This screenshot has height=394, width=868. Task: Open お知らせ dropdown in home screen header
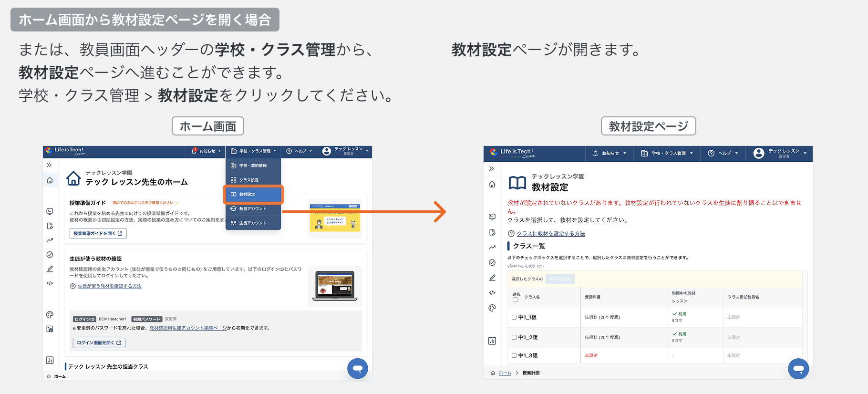pos(207,151)
